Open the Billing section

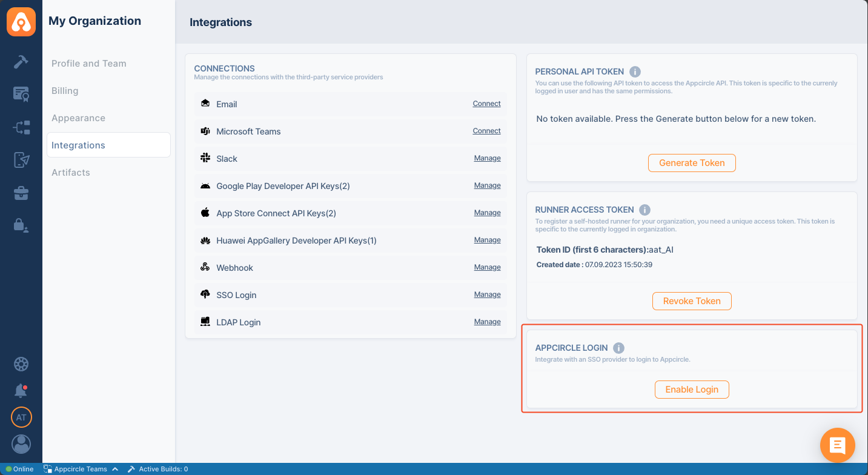coord(108,91)
